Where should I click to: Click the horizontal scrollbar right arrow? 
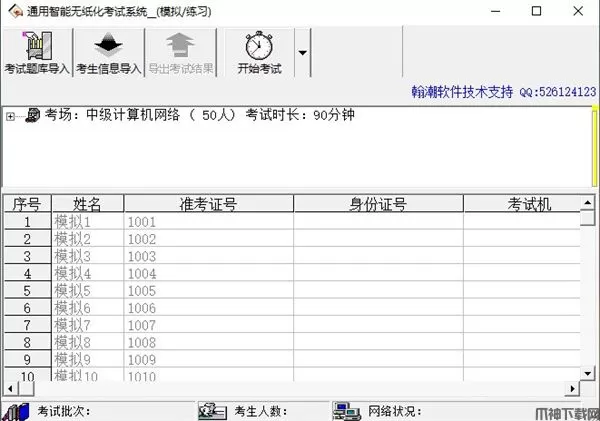[572, 389]
